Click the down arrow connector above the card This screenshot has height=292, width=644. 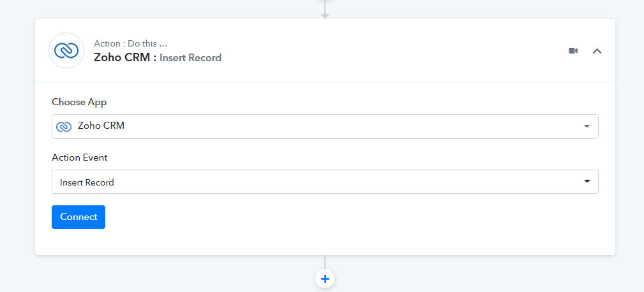click(325, 15)
